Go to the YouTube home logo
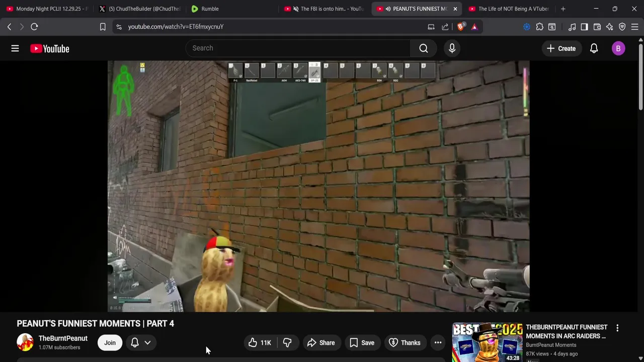Viewport: 644px width, 362px height. (x=49, y=48)
